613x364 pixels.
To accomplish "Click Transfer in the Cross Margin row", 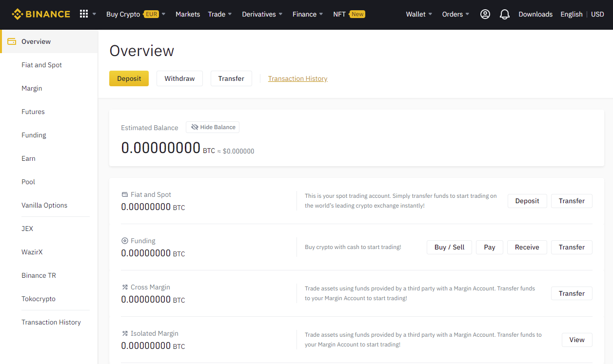I will 572,293.
